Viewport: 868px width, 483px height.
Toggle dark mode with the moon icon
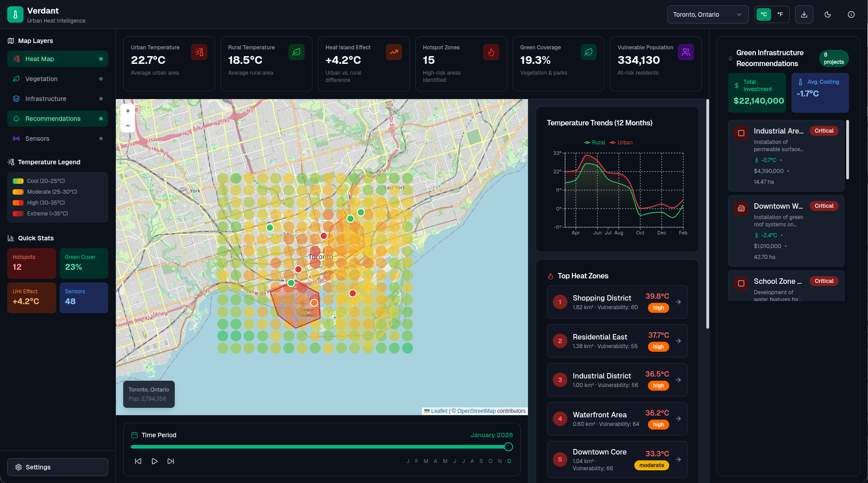[827, 14]
